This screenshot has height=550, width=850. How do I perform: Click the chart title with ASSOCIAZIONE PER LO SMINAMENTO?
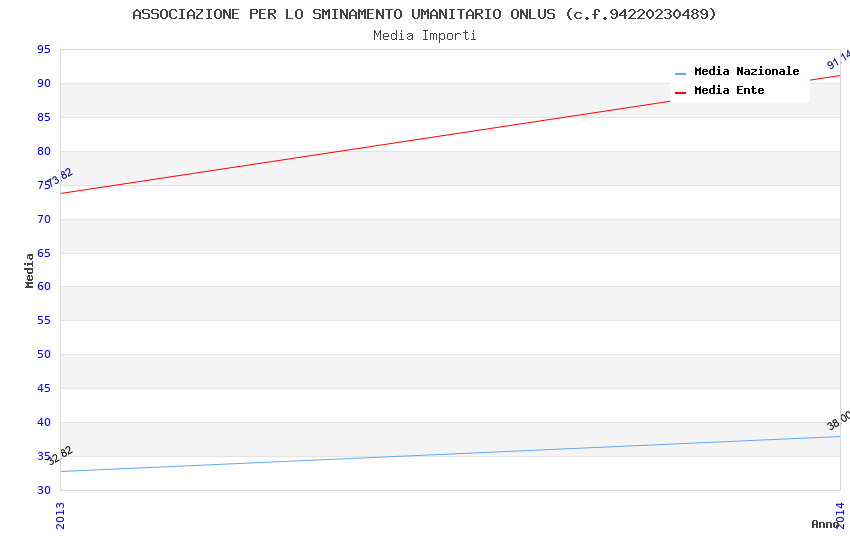pyautogui.click(x=424, y=14)
